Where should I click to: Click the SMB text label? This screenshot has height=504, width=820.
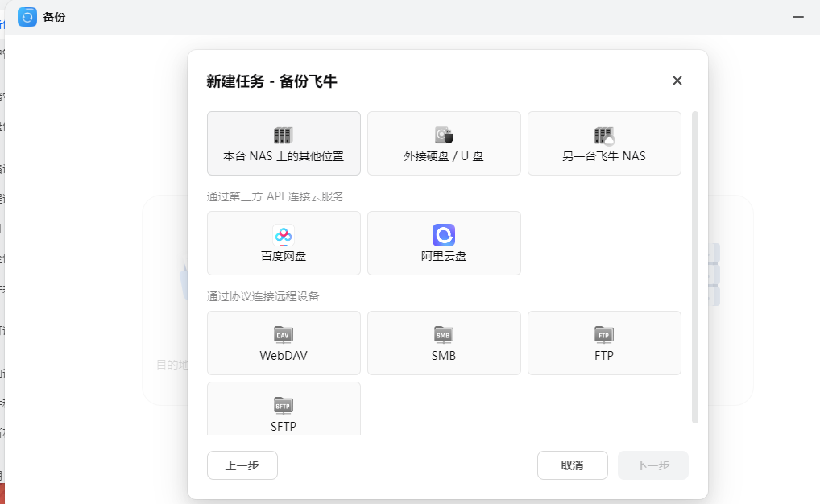444,356
